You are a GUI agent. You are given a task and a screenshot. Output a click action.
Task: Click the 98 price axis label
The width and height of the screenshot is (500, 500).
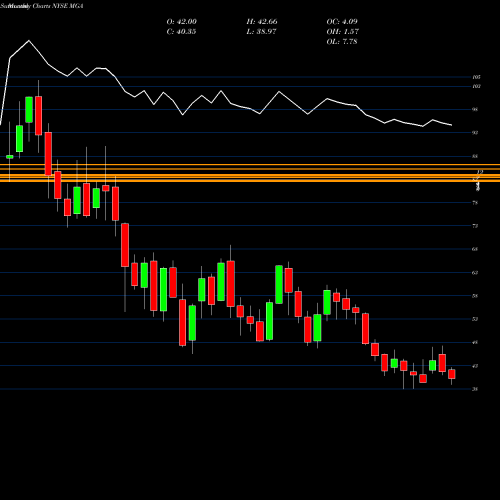point(475,109)
